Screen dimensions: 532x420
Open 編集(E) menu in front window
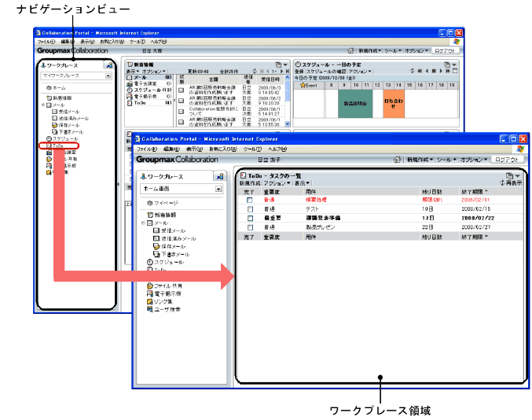click(x=171, y=149)
